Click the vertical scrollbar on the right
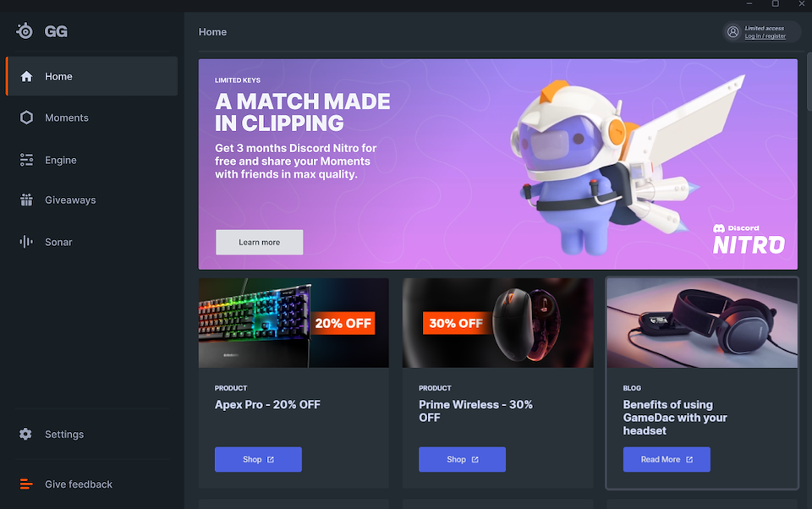 (809, 81)
